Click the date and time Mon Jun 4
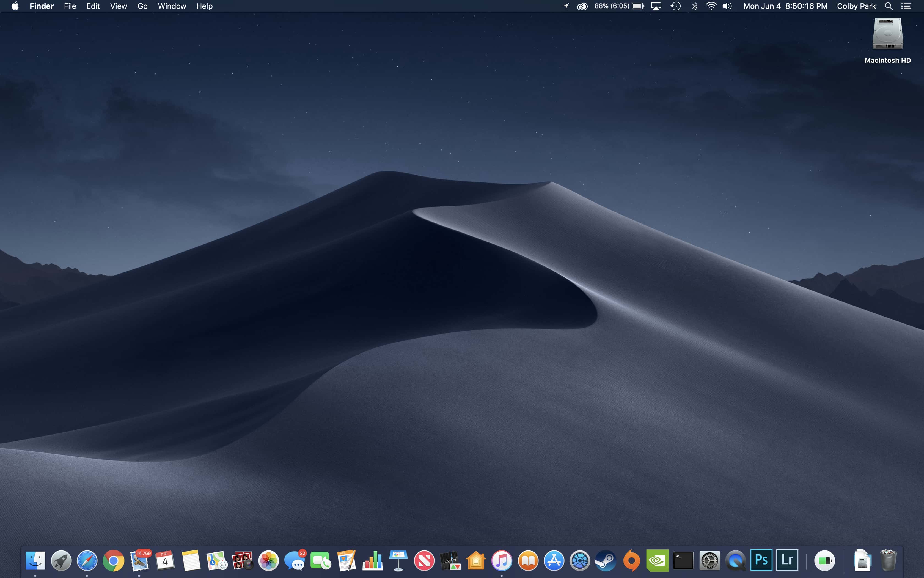 (x=785, y=6)
